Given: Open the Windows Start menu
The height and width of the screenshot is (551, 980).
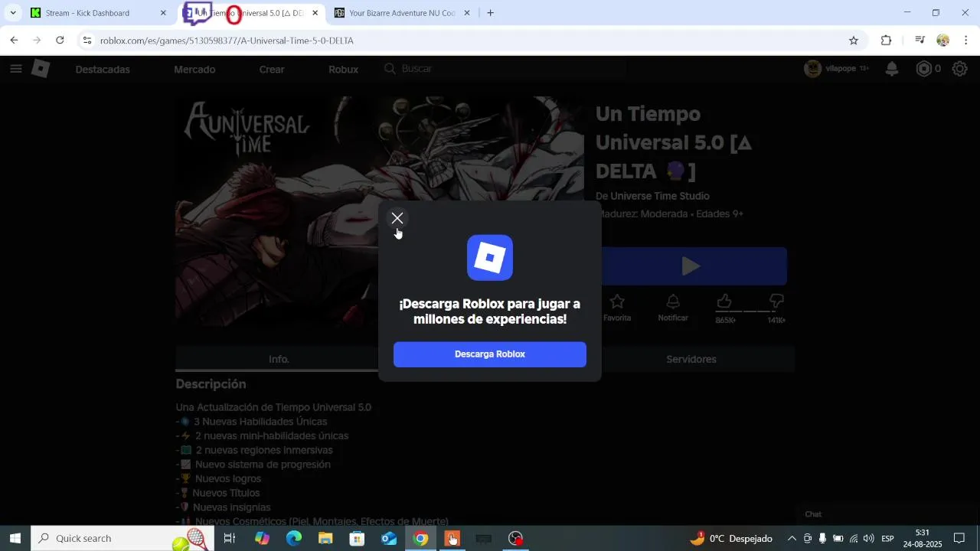Looking at the screenshot, I should [15, 539].
